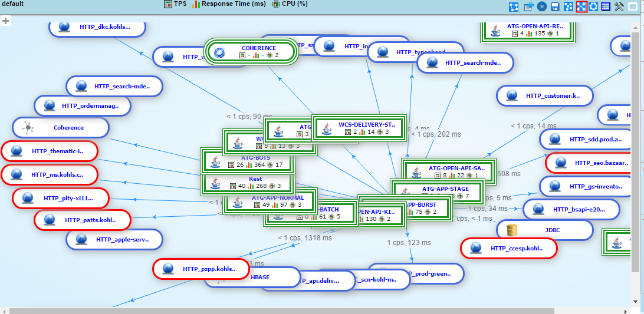644x314 pixels.
Task: Pause the live topology refresh
Action: (x=542, y=6)
